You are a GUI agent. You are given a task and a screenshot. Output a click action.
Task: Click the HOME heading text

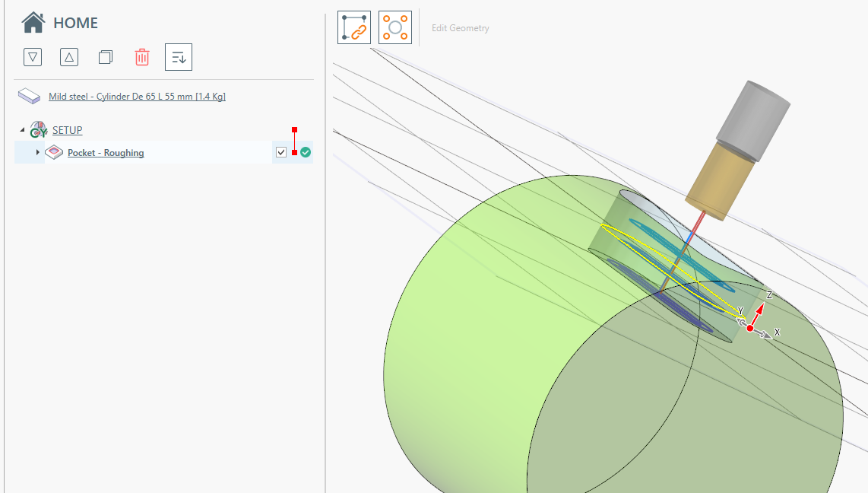pyautogui.click(x=75, y=24)
